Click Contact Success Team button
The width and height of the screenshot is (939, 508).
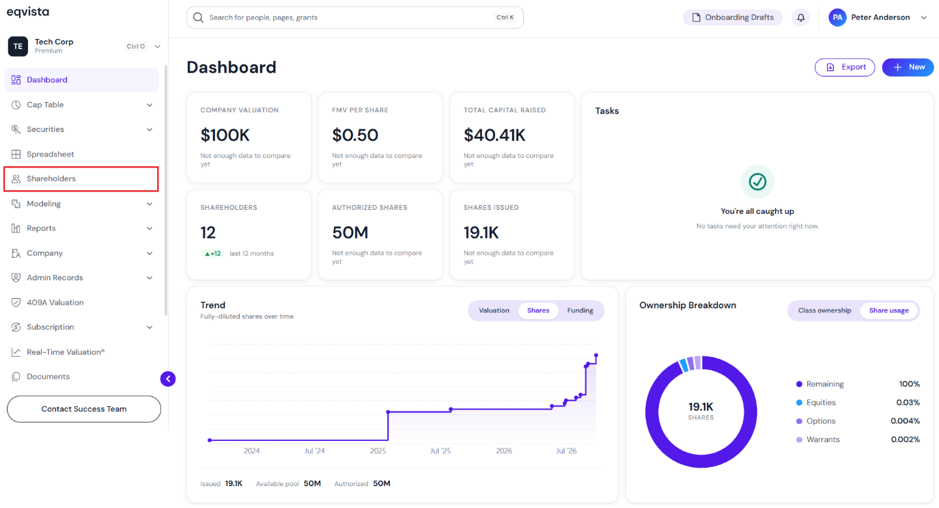84,409
